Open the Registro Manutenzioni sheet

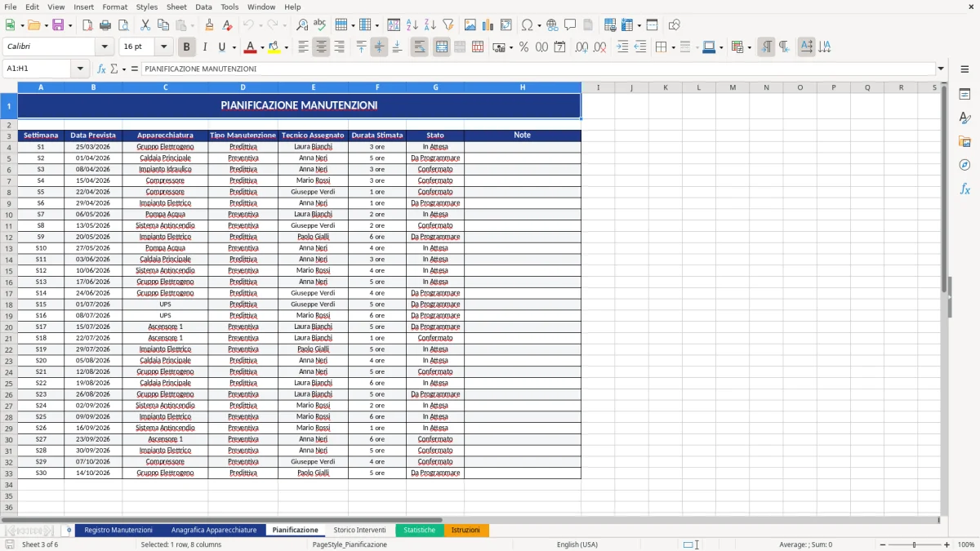(118, 530)
